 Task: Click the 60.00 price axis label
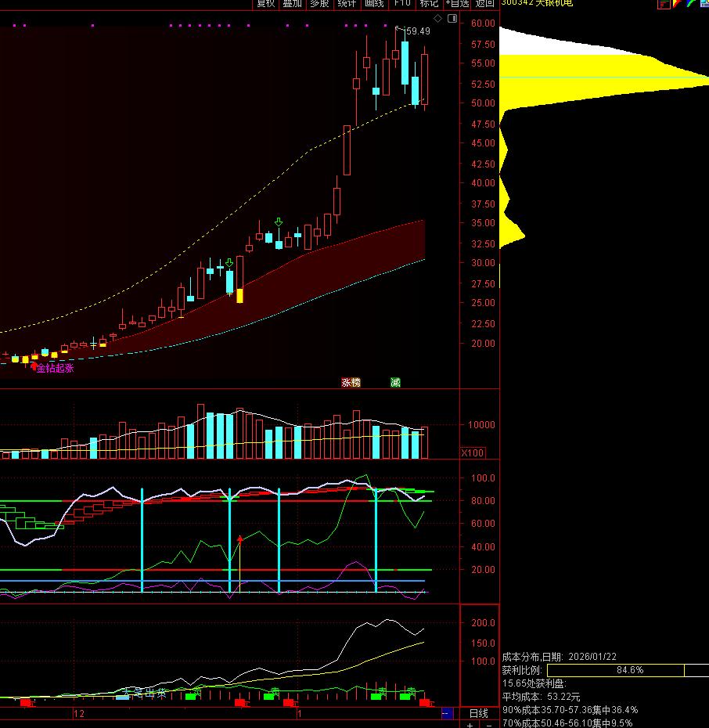483,23
